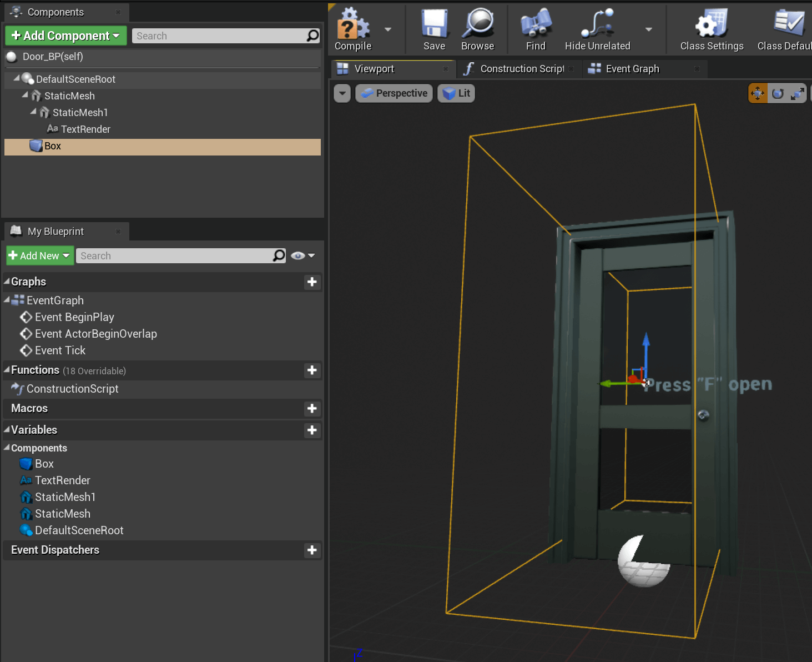Collapse the Functions section
Viewport: 812px width, 662px height.
(7, 369)
